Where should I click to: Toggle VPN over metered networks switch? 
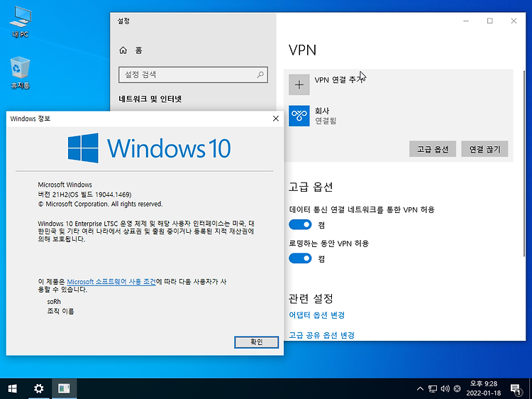pyautogui.click(x=300, y=224)
